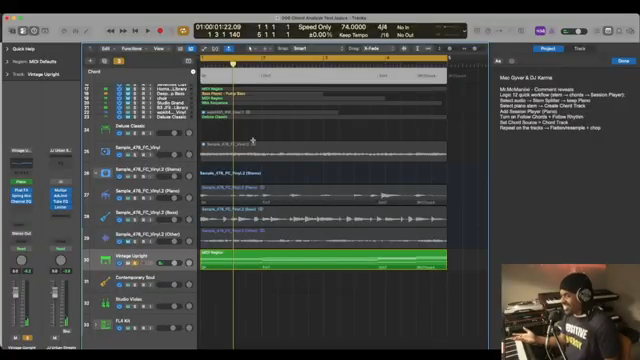Open the Library panel icon
The width and height of the screenshot is (640, 360).
pyautogui.click(x=12, y=31)
